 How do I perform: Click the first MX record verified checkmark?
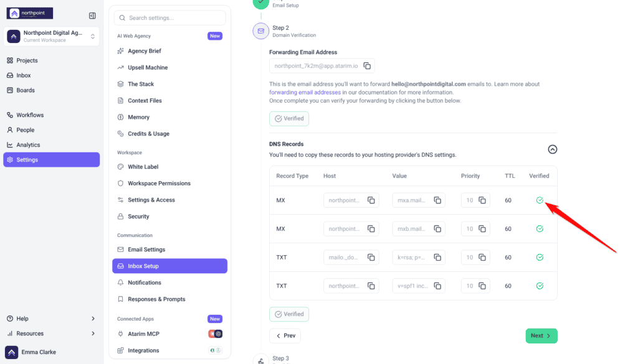[x=540, y=200]
